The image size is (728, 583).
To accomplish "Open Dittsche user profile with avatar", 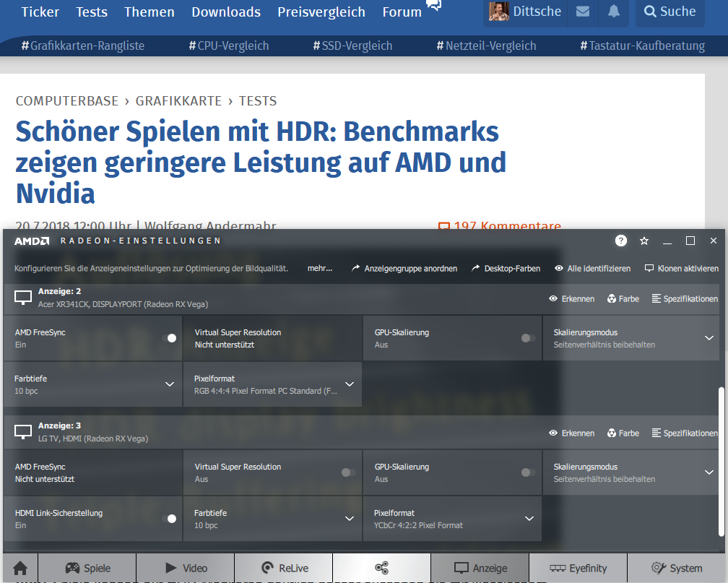I will click(526, 12).
